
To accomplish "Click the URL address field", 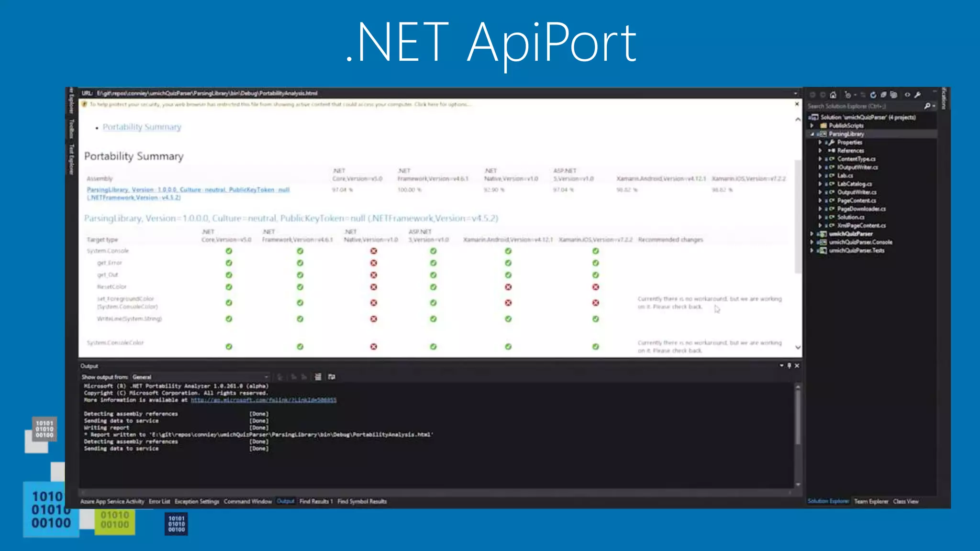I will [x=445, y=93].
